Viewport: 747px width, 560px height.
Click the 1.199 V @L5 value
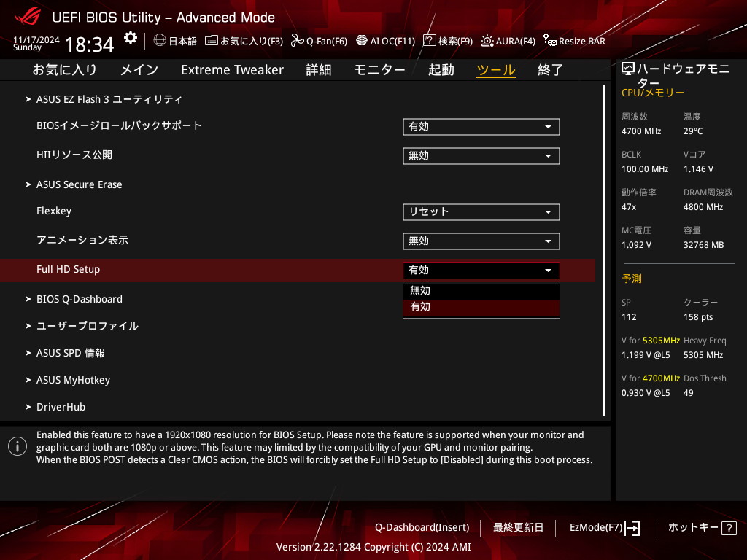(x=646, y=355)
